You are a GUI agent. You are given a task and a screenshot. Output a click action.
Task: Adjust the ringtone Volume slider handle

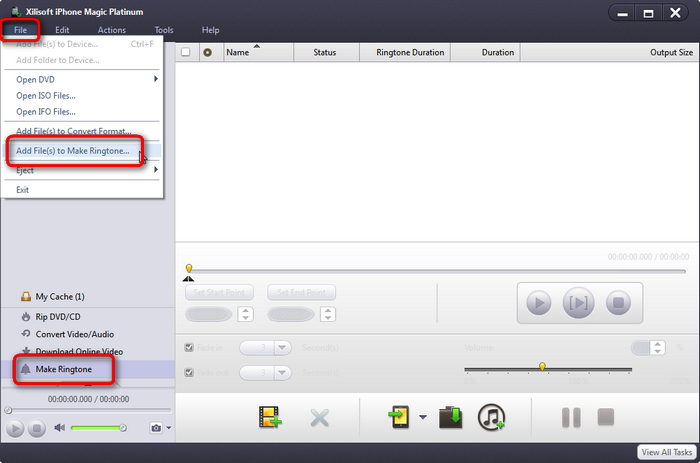[x=542, y=367]
